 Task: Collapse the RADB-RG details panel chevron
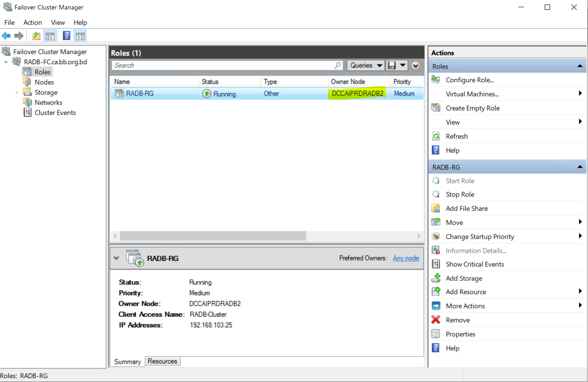coord(116,258)
